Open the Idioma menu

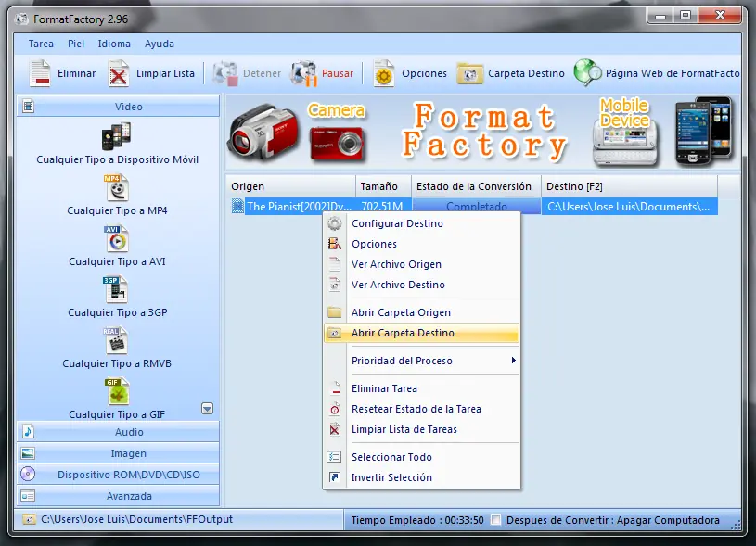[x=114, y=44]
